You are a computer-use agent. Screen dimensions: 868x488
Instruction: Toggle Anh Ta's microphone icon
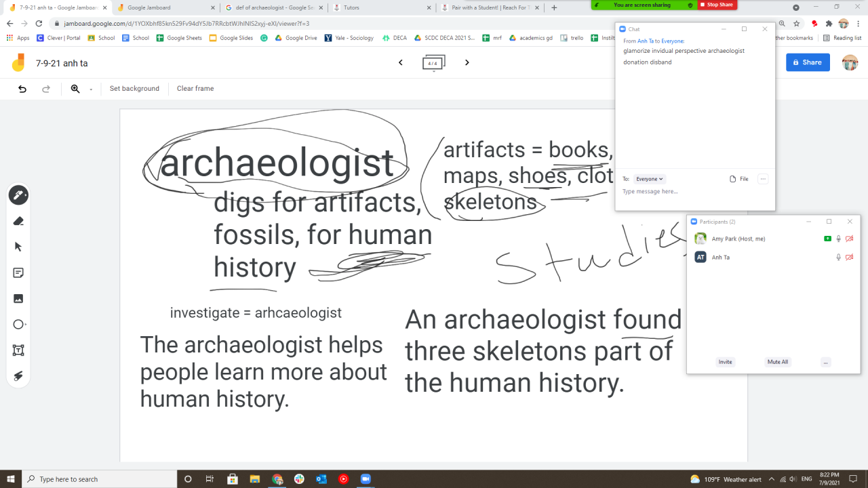pos(839,258)
